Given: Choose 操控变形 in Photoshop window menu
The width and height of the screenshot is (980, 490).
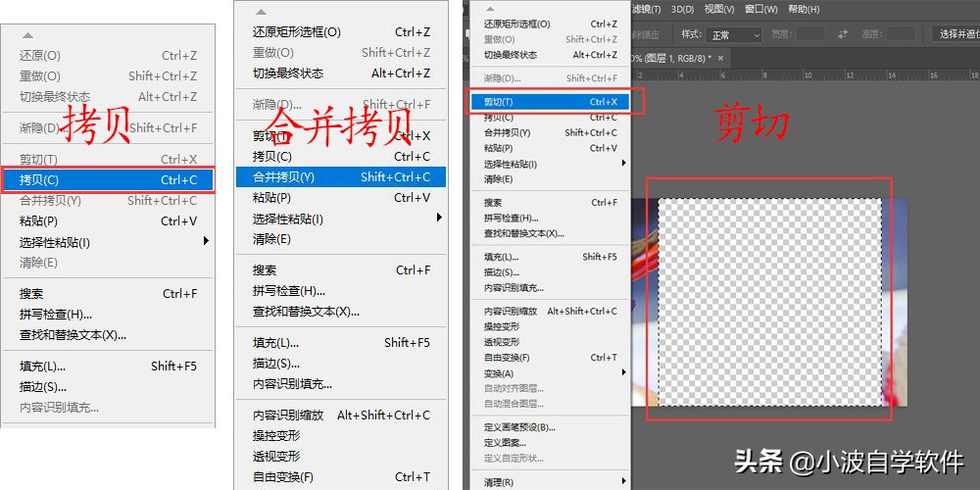Looking at the screenshot, I should pyautogui.click(x=550, y=326).
